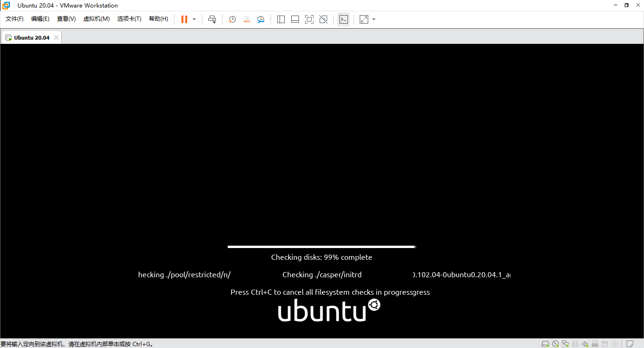Take a snapshot of the virtual machine
The image size is (644, 348).
tap(232, 19)
